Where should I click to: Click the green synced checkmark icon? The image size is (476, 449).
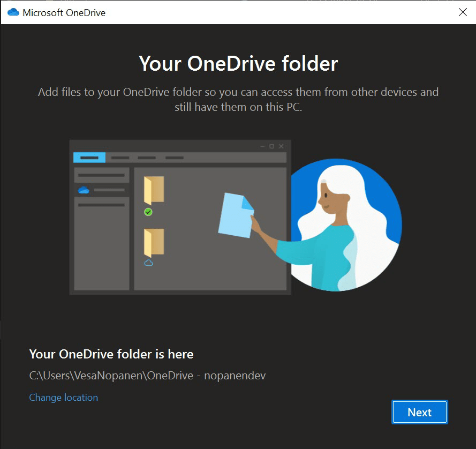pyautogui.click(x=148, y=212)
